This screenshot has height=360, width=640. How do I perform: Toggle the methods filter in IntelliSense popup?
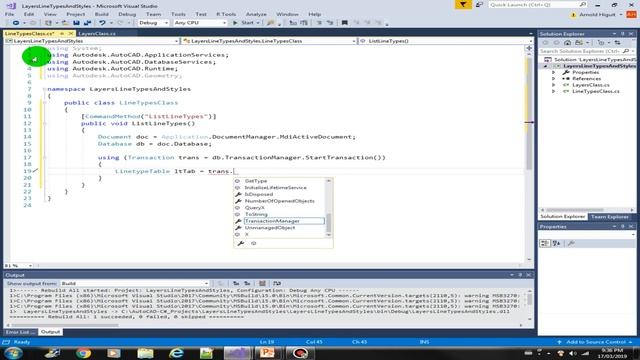(x=253, y=243)
